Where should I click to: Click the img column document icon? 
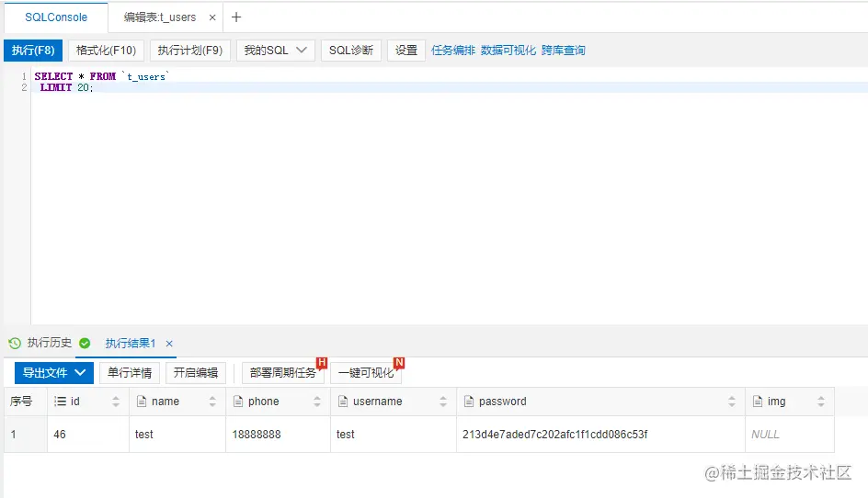click(x=758, y=402)
